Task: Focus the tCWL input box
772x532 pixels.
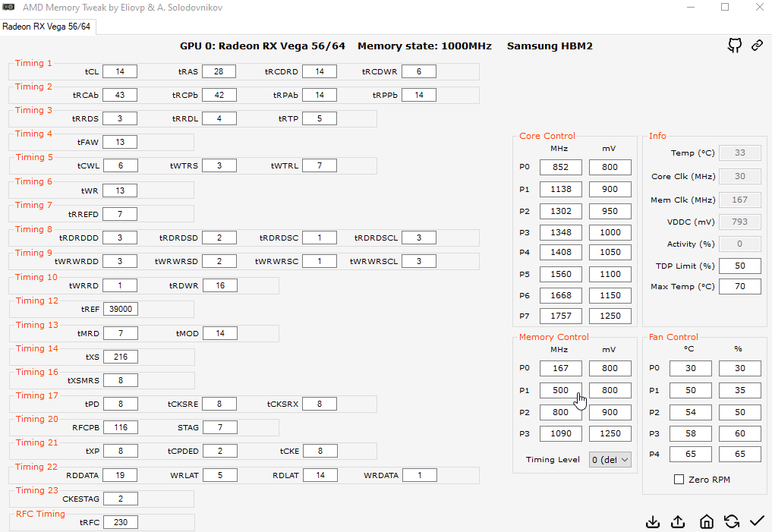Action: [x=121, y=166]
